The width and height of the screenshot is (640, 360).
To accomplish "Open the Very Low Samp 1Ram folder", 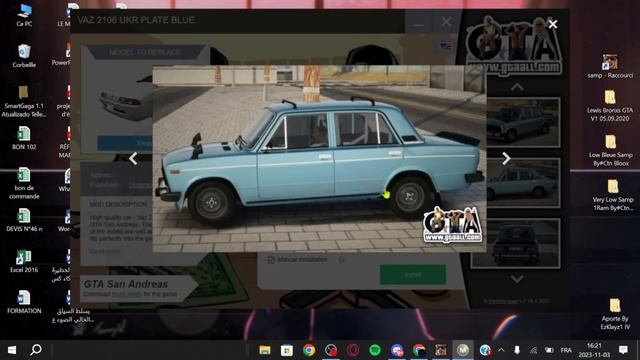I will click(613, 195).
